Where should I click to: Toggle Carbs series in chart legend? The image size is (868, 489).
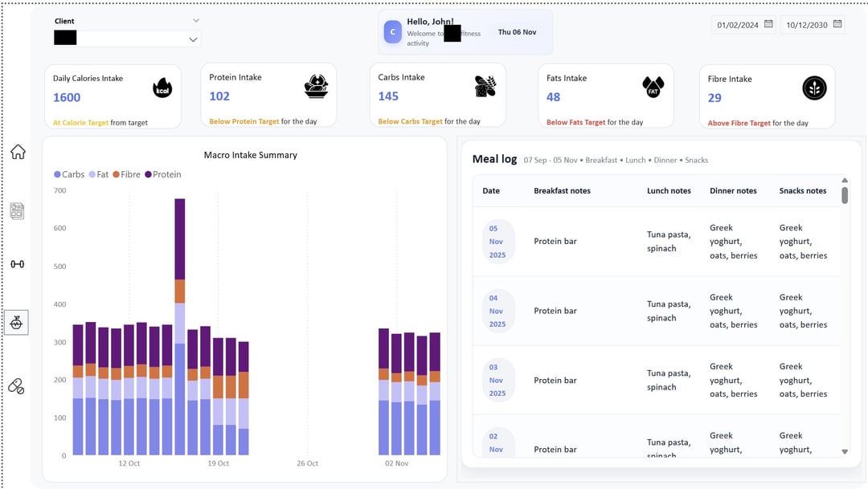(x=69, y=174)
